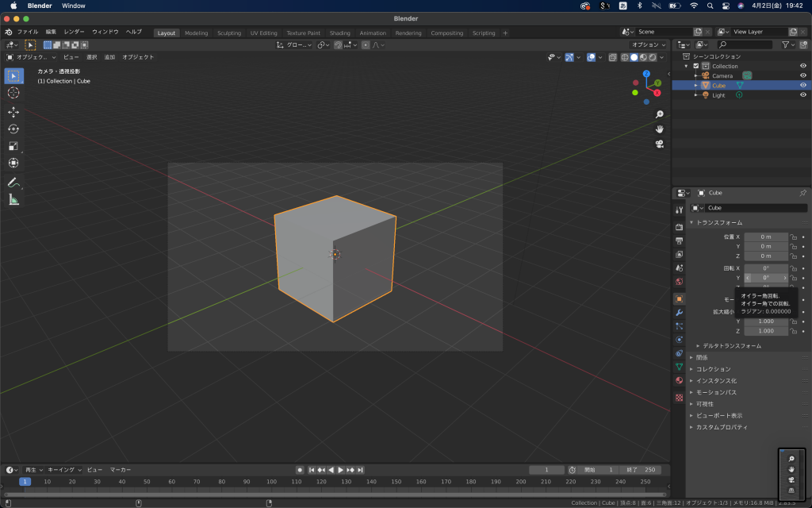
Task: Switch to the Modeling workspace tab
Action: (x=197, y=33)
